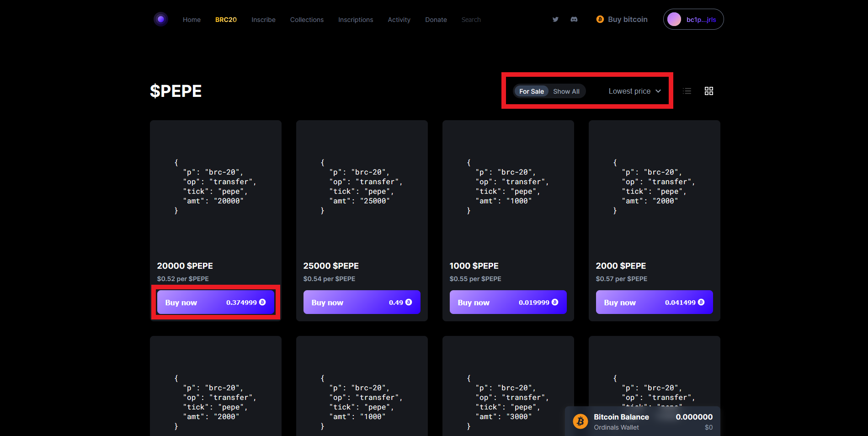This screenshot has height=436, width=868.
Task: Buy 2000 $PEPE for 0.041499
Action: click(x=654, y=302)
